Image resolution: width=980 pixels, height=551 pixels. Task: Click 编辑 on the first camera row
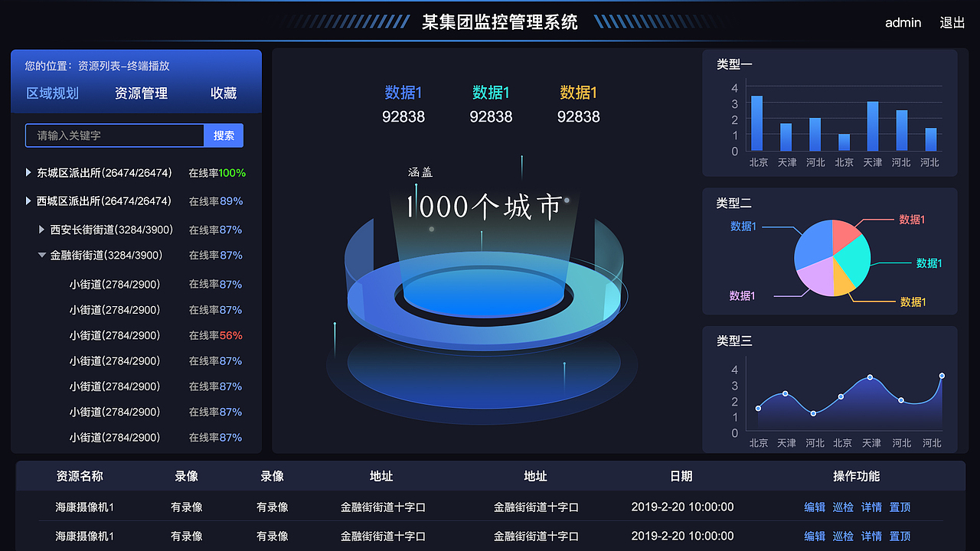pyautogui.click(x=815, y=507)
